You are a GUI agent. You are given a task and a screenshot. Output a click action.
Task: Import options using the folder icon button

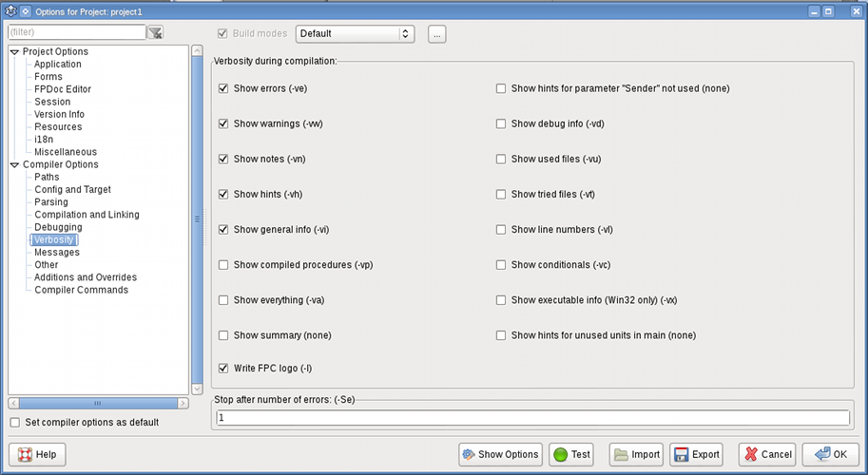tap(620, 454)
